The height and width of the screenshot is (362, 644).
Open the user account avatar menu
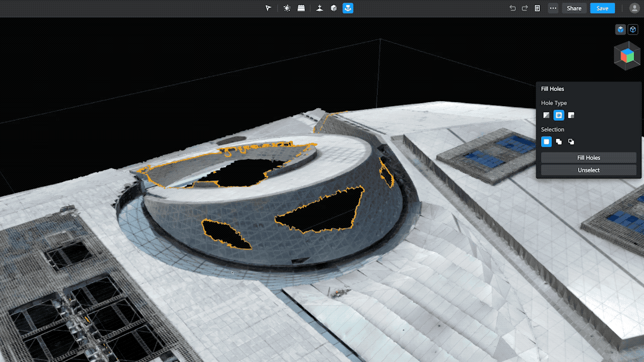pos(634,8)
